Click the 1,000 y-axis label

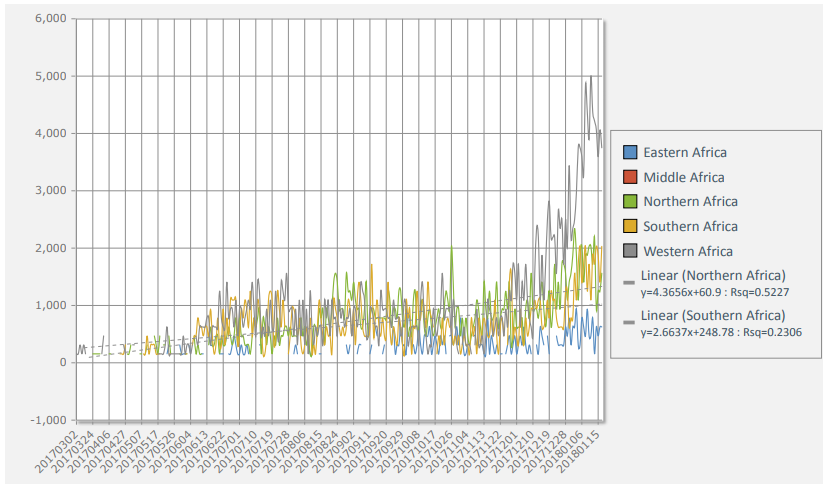(51, 305)
